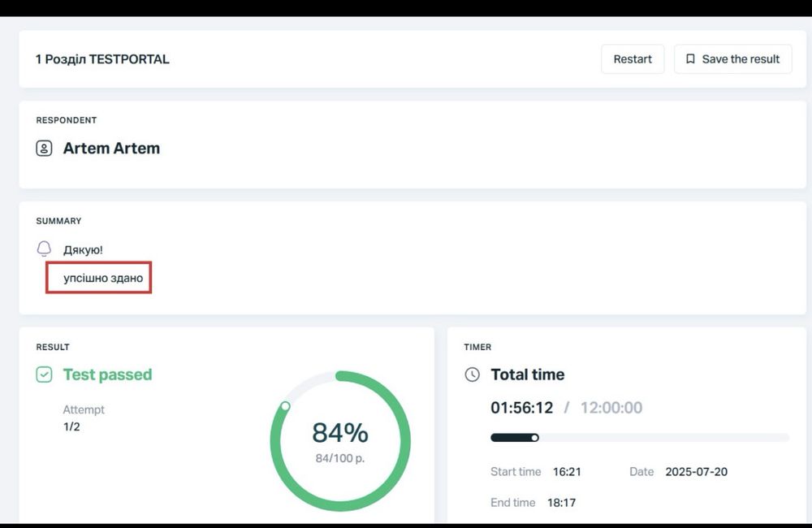812x528 pixels.
Task: Click the 'RESPONDENT' section label
Action: 67,120
